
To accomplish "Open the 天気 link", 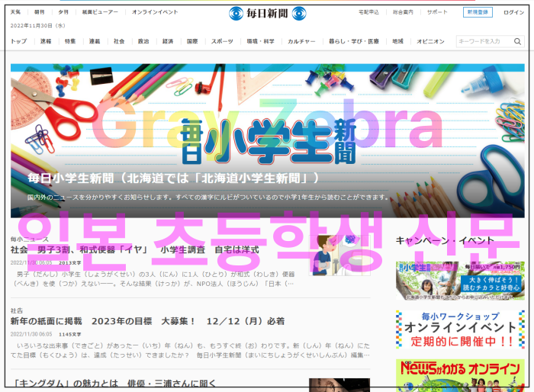I will (15, 12).
